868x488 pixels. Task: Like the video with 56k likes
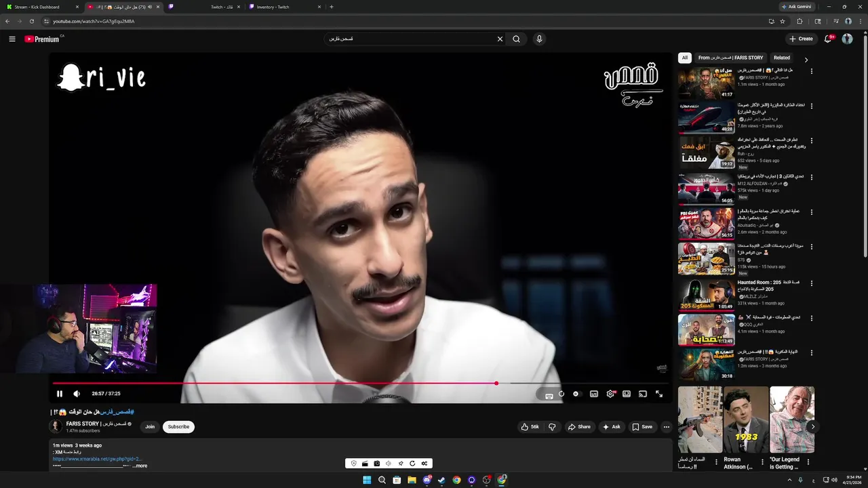click(x=530, y=427)
